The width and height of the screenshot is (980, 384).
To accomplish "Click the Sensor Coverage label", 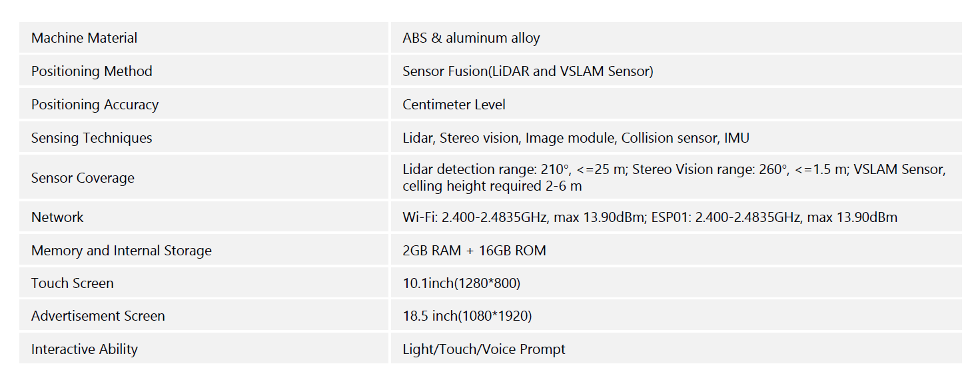I will 83,178.
